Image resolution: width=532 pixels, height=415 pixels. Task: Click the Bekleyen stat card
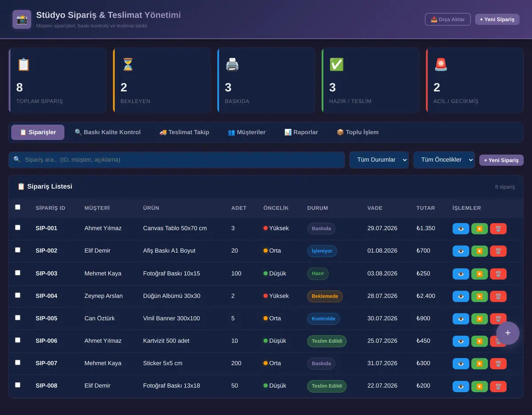[161, 81]
